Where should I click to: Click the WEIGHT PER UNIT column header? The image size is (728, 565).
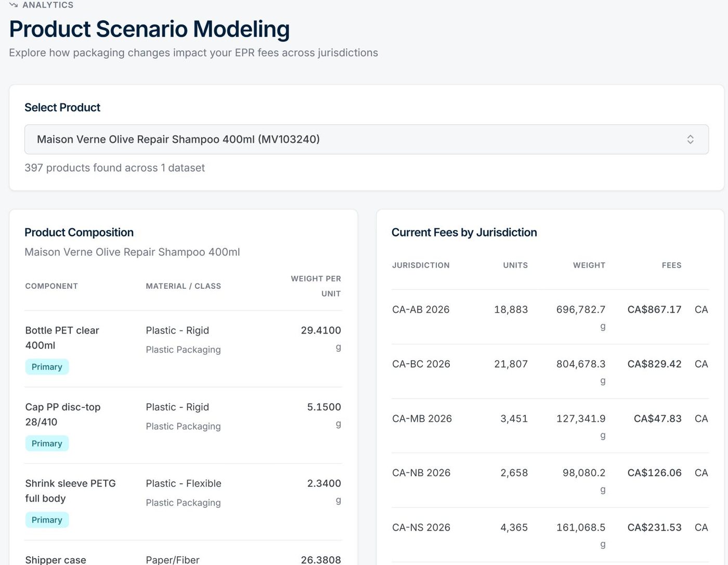(x=316, y=286)
